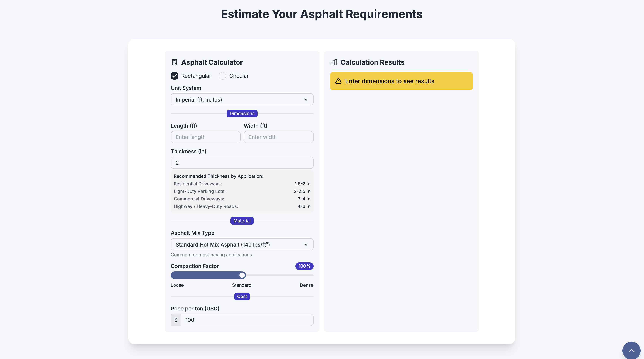The height and width of the screenshot is (359, 644).
Task: Select the Circular shape option
Action: click(x=222, y=76)
